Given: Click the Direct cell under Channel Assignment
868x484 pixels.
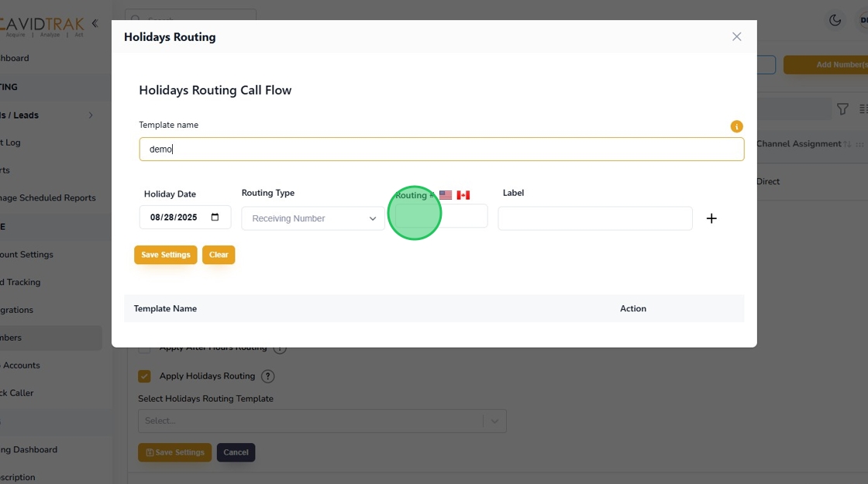Looking at the screenshot, I should tap(768, 181).
